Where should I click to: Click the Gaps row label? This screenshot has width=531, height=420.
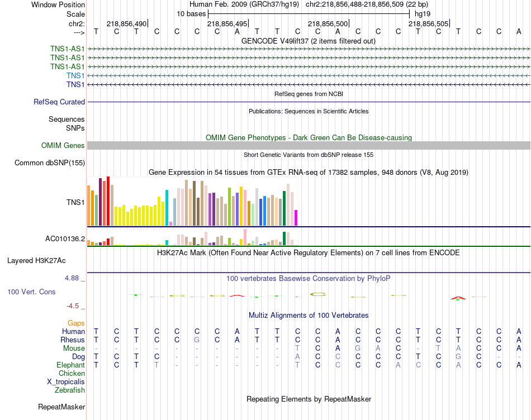click(76, 323)
